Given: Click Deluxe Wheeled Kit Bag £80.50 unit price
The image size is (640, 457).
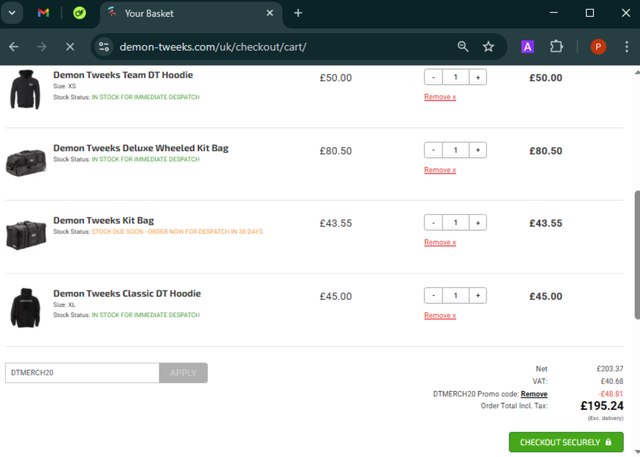Looking at the screenshot, I should pos(336,151).
